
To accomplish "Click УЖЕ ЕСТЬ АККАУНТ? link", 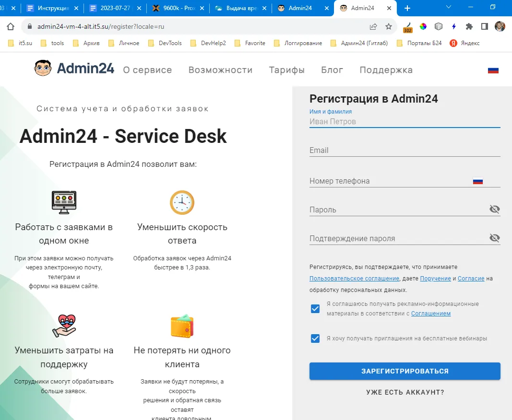I will (405, 392).
